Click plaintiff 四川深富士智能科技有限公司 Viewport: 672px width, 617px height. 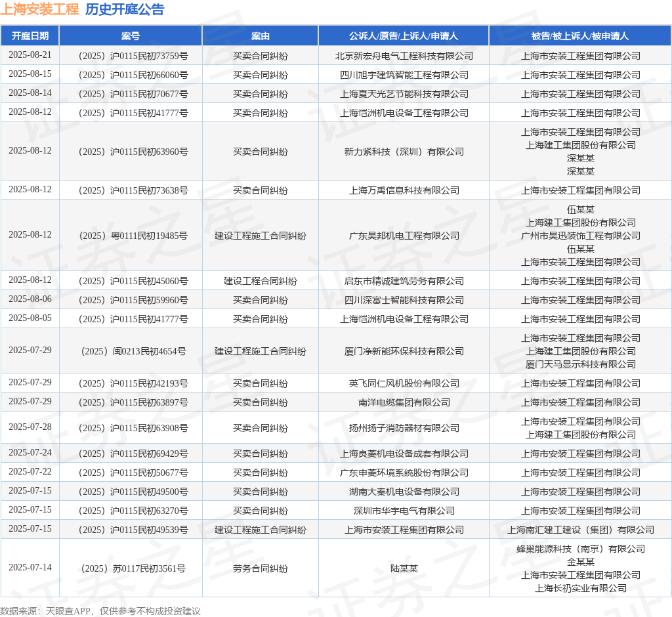coord(404,300)
